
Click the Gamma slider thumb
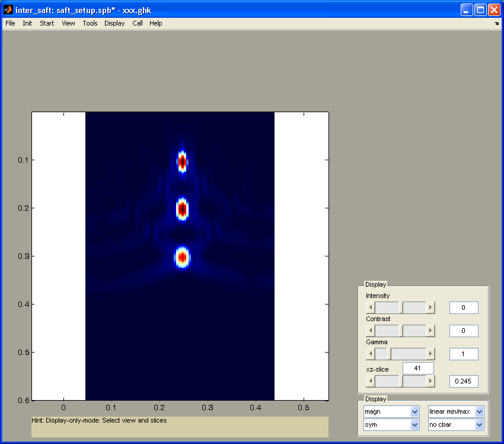click(x=389, y=354)
